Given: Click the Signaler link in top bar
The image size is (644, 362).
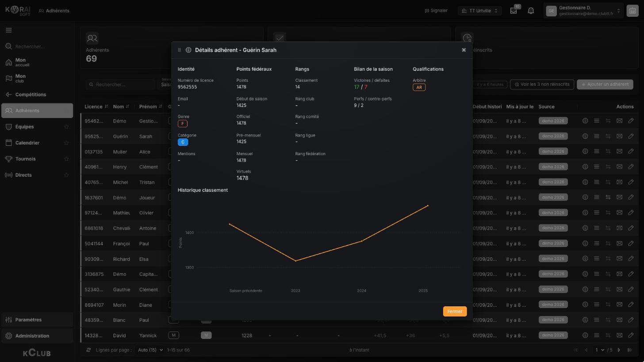Looking at the screenshot, I should click(436, 11).
